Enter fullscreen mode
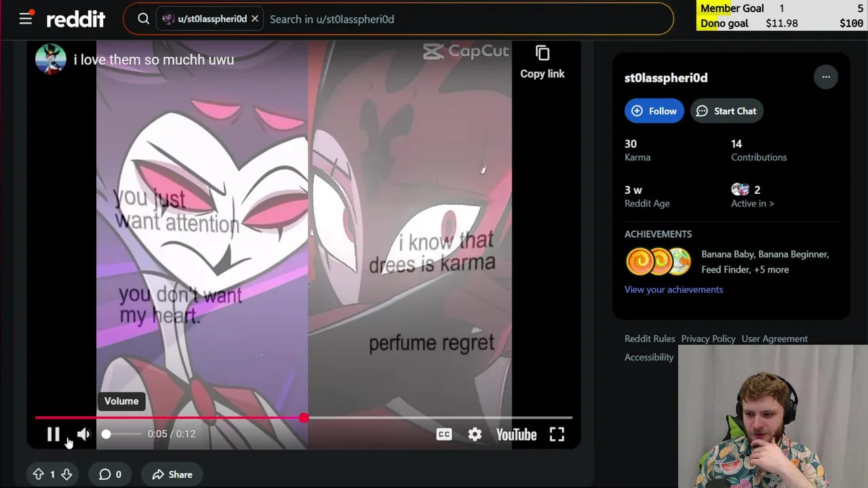868x488 pixels. point(557,434)
